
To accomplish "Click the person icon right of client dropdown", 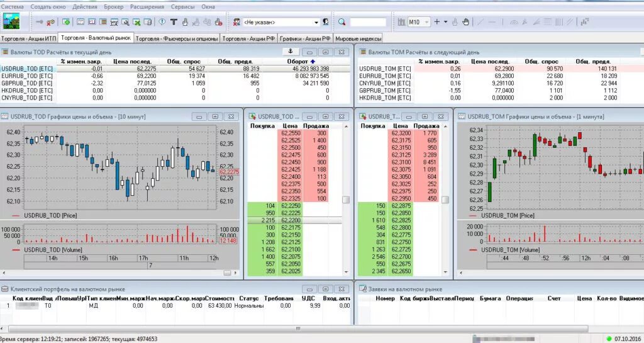I will pos(326,22).
